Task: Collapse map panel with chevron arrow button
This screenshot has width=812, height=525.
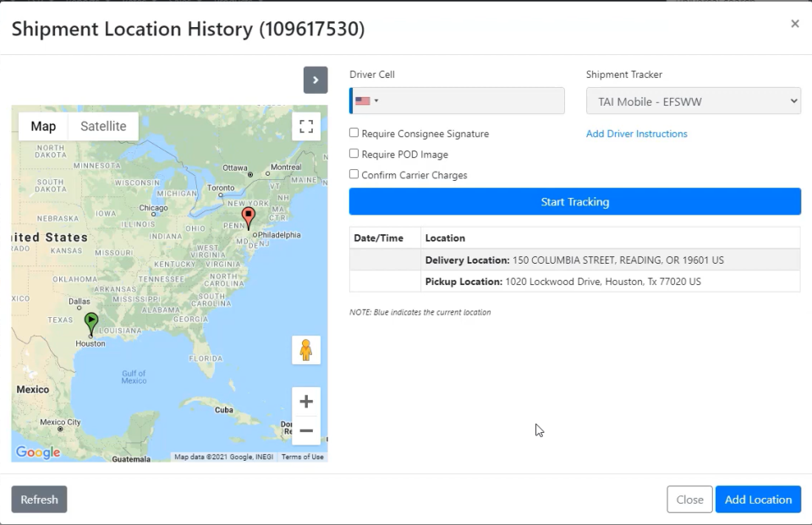Action: (315, 80)
